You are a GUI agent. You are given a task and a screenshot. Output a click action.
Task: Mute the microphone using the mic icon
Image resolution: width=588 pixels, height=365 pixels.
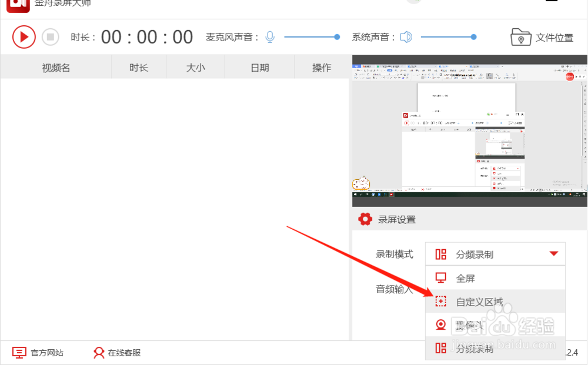pyautogui.click(x=270, y=37)
